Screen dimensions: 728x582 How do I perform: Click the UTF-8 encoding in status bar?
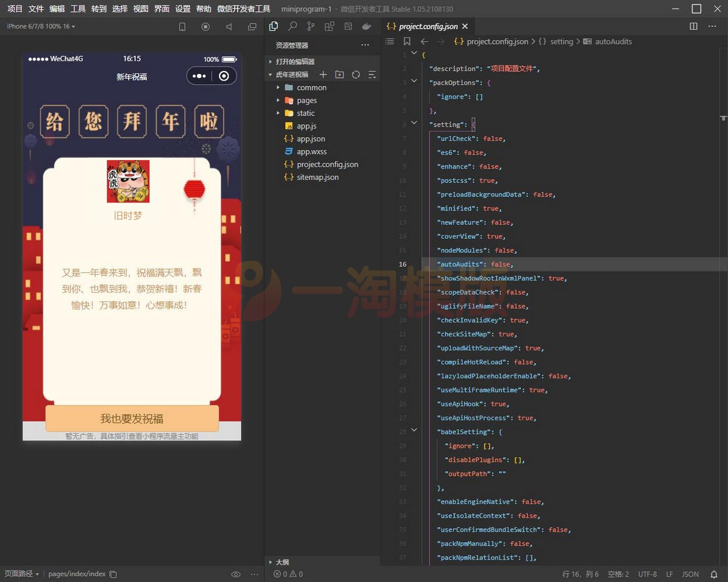tap(647, 574)
